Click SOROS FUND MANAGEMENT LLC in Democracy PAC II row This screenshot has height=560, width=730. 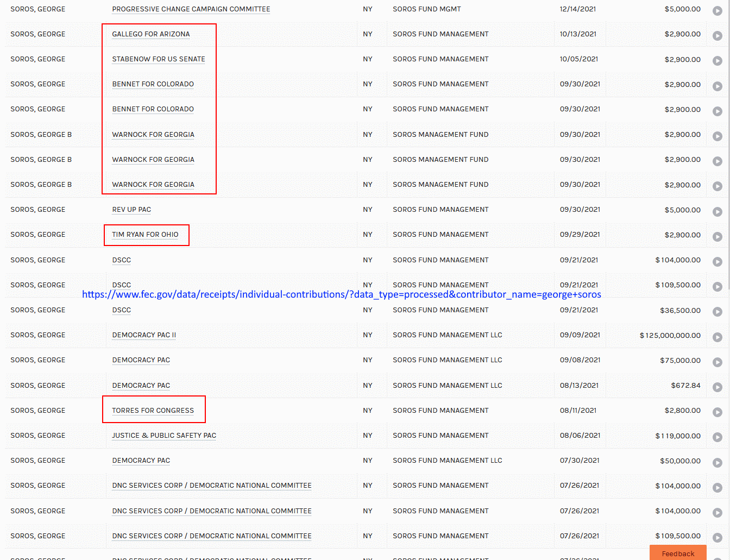pos(448,335)
